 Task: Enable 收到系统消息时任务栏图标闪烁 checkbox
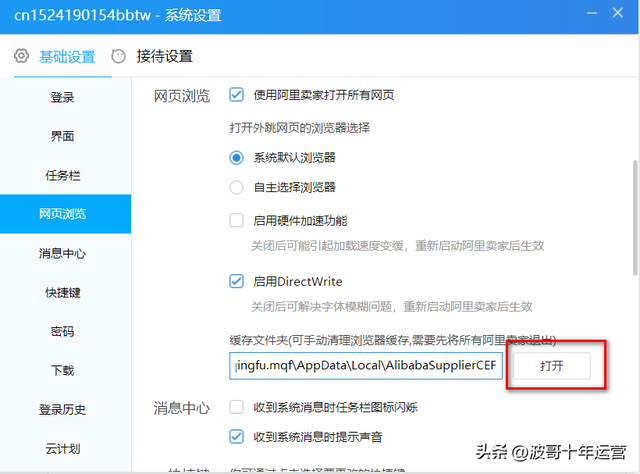coord(236,407)
